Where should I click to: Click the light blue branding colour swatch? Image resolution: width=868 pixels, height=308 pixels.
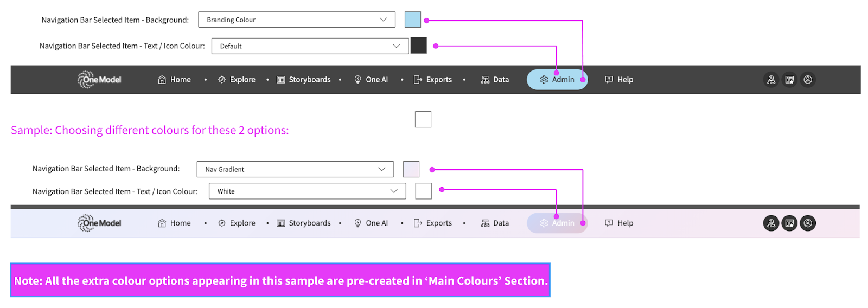tap(413, 20)
